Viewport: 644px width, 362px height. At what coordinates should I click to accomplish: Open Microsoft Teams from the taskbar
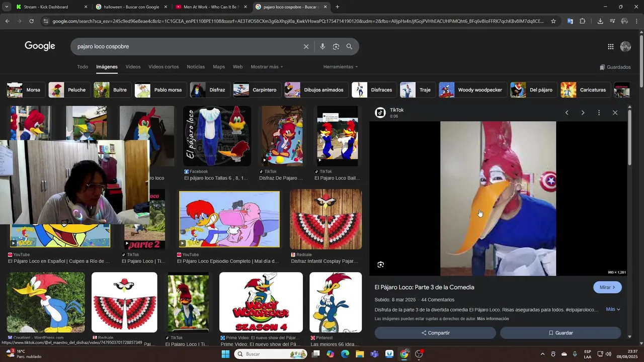pos(374,354)
